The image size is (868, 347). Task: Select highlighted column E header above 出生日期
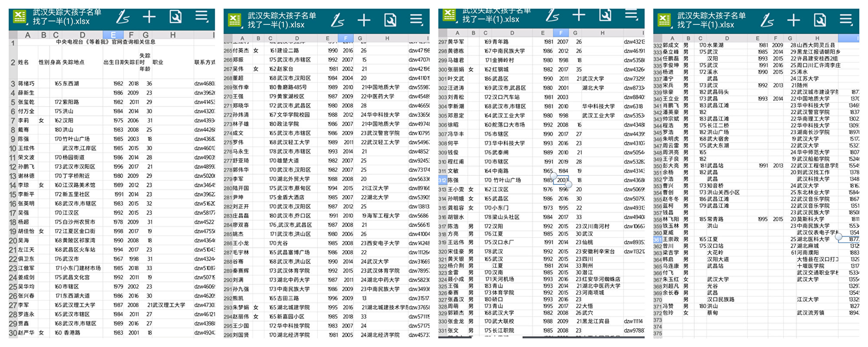[x=113, y=35]
